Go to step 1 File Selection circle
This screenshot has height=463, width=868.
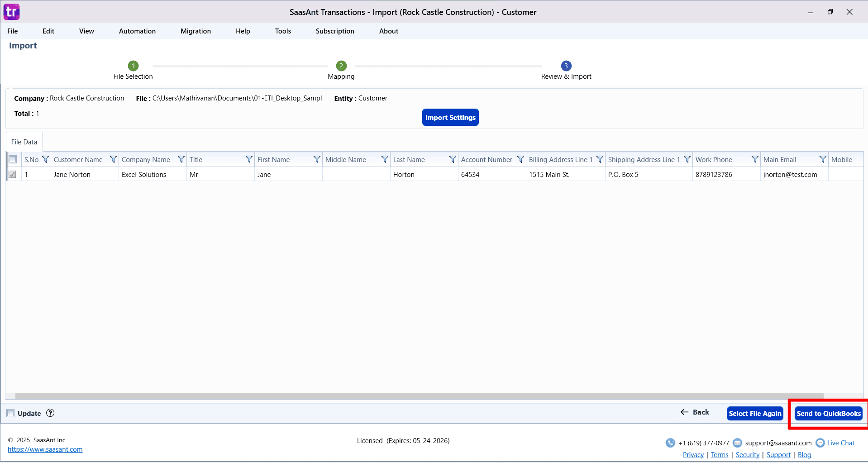pyautogui.click(x=133, y=66)
